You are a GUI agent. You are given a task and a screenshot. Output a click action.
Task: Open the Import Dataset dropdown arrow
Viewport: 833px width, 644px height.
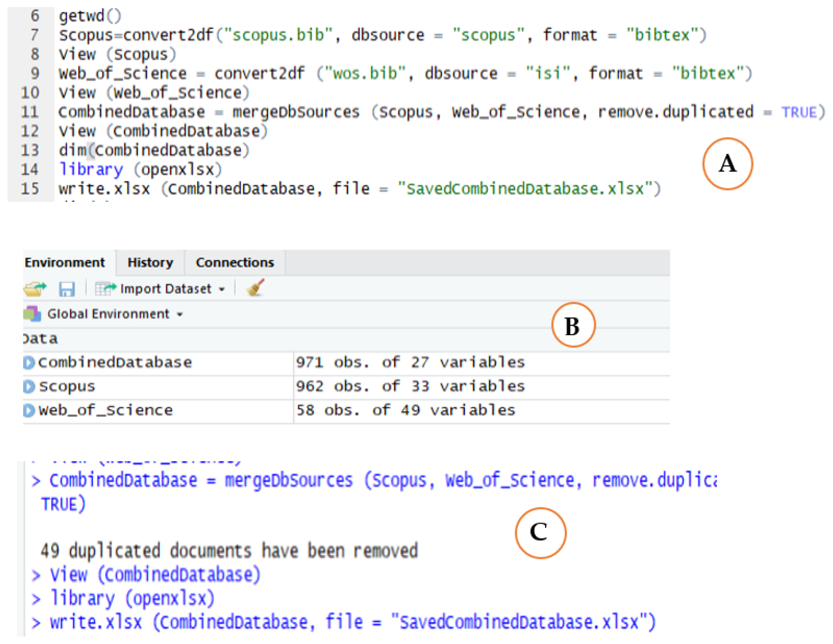[221, 290]
